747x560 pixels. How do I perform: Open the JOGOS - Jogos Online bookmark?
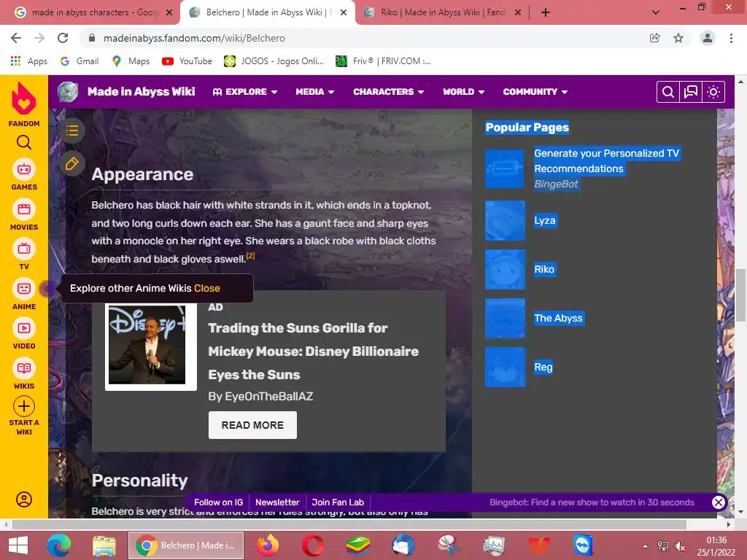click(x=274, y=61)
